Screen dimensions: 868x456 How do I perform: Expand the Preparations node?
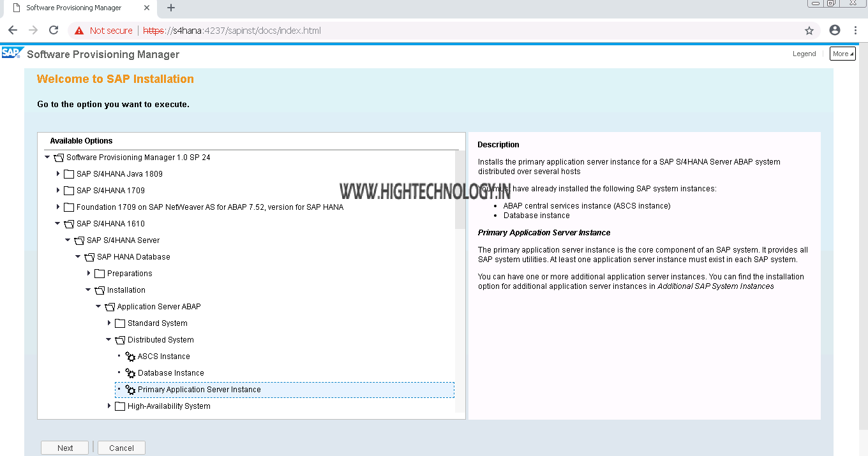click(89, 274)
